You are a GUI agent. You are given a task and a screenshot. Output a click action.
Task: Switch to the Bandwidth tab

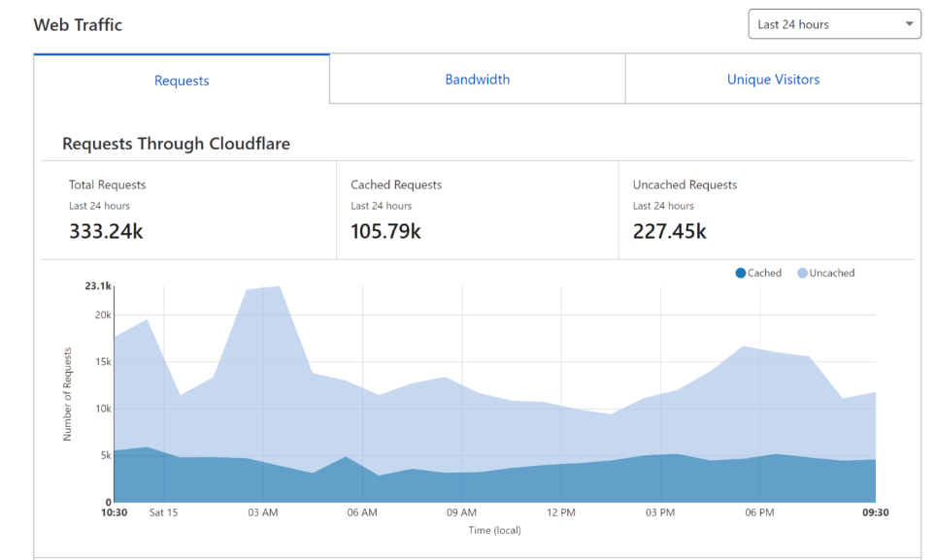click(477, 80)
